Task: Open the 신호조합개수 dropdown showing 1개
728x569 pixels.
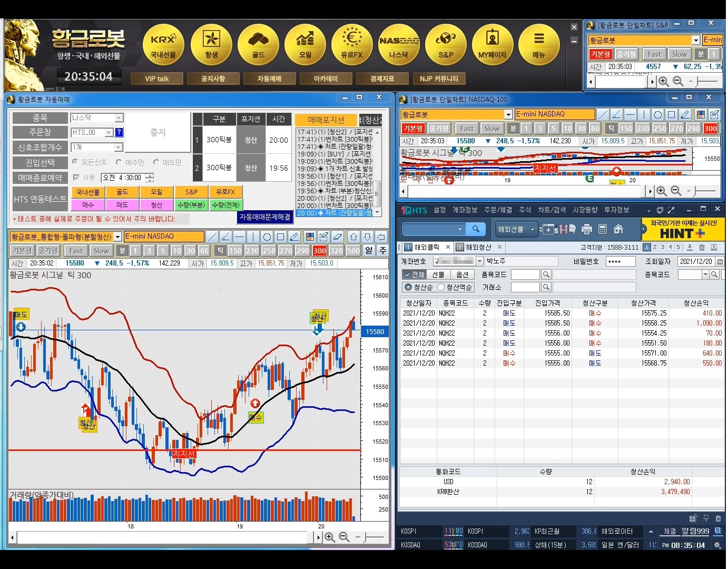Action: tap(119, 148)
